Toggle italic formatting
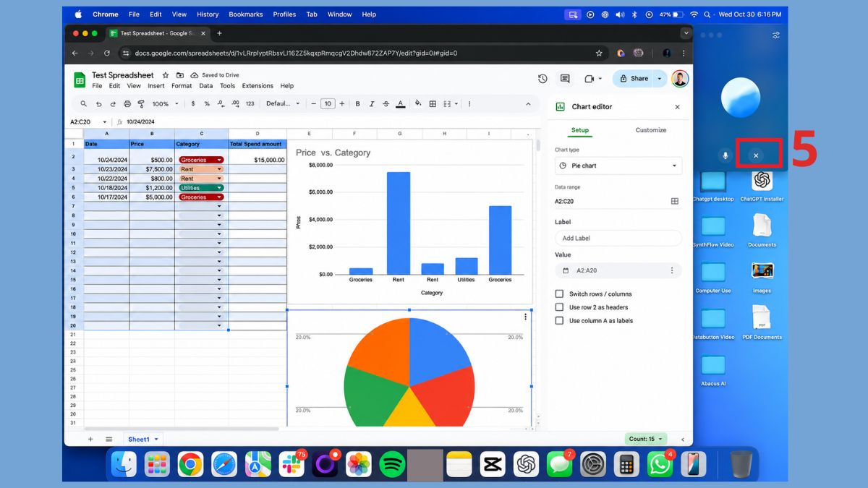The image size is (868, 488). coord(372,104)
